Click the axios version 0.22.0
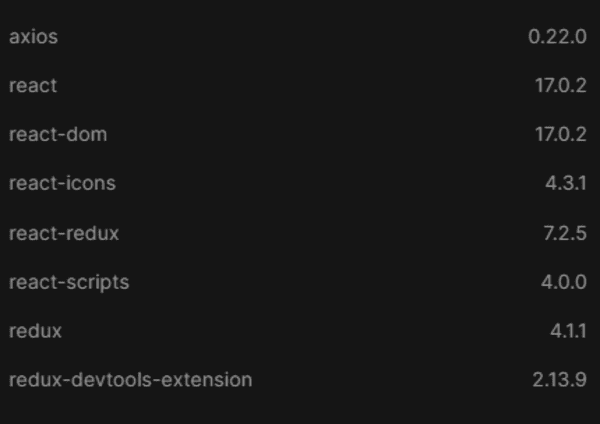The height and width of the screenshot is (424, 600). click(x=557, y=37)
